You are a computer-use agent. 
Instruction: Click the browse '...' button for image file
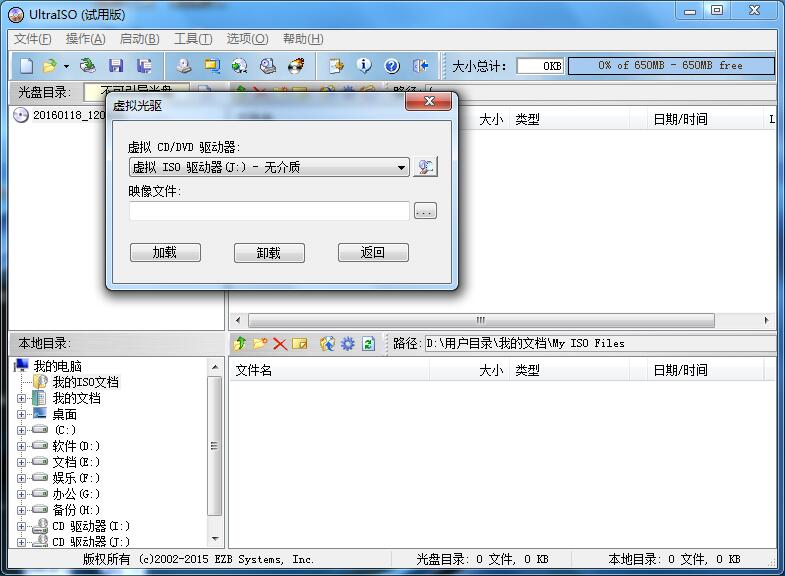(x=425, y=211)
